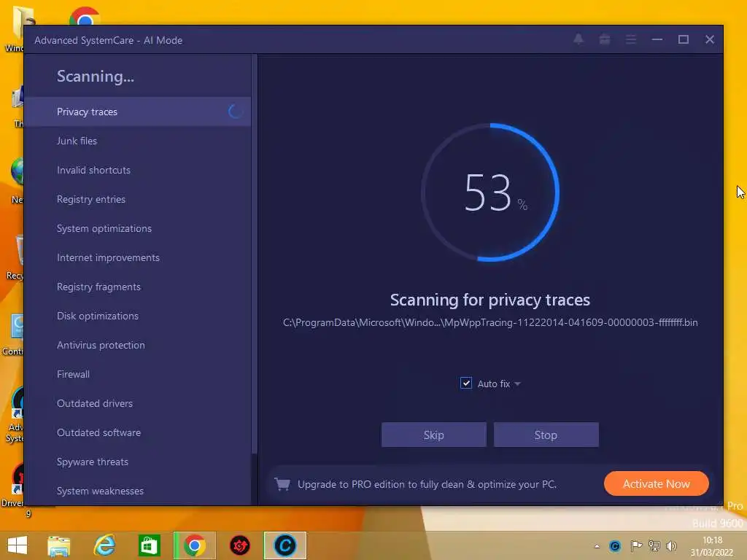
Task: Click the 53% circular progress indicator
Action: (x=490, y=192)
